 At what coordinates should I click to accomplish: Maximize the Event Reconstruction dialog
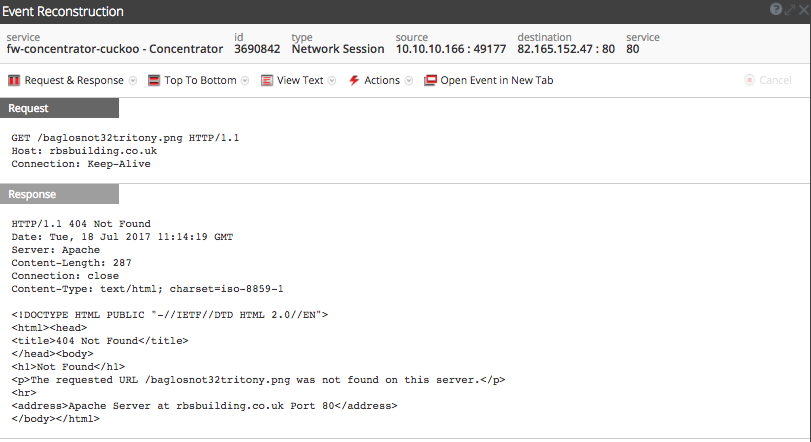click(x=789, y=10)
